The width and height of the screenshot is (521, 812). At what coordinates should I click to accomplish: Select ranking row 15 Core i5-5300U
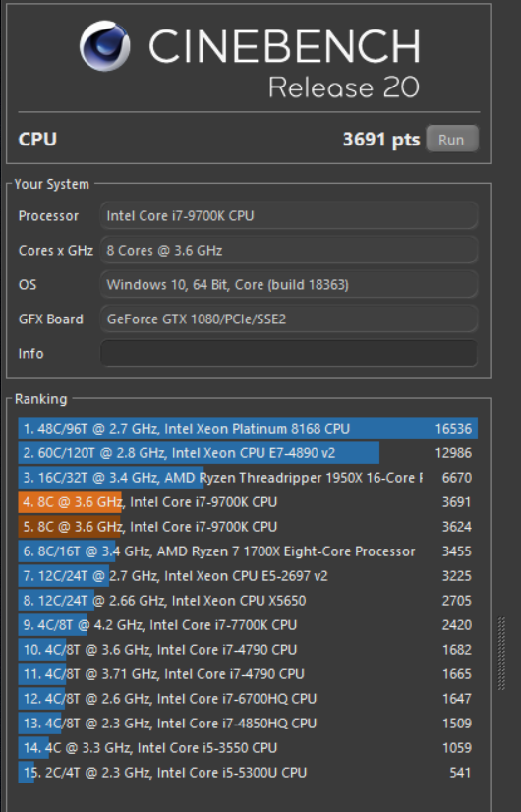[x=248, y=773]
